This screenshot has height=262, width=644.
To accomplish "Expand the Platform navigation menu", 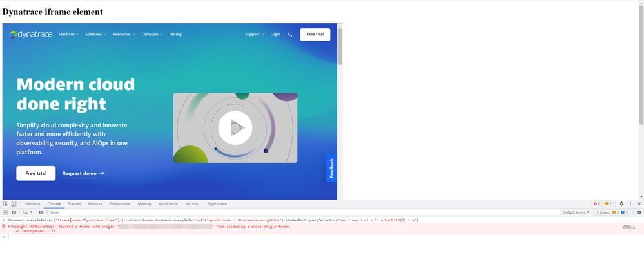I will pos(68,35).
